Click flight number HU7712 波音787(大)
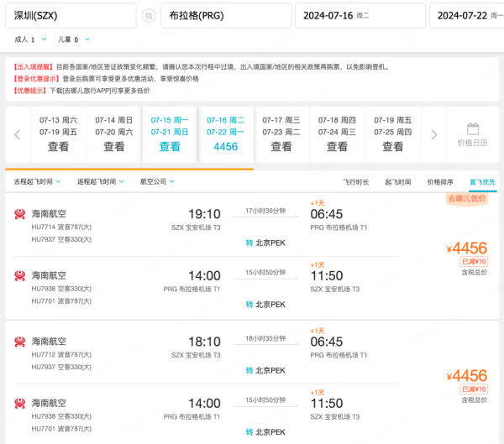Image resolution: width=504 pixels, height=444 pixels. 61,355
